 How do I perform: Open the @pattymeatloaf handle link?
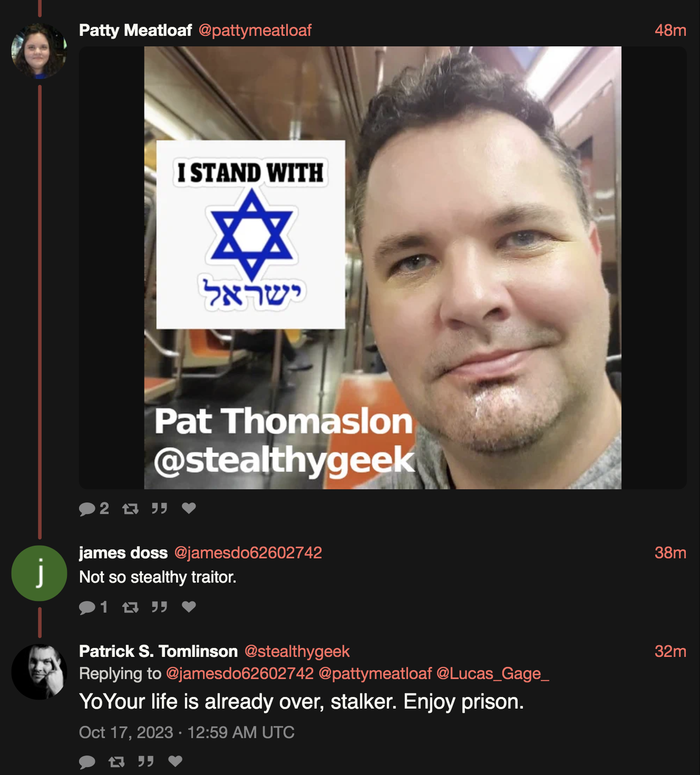click(255, 31)
